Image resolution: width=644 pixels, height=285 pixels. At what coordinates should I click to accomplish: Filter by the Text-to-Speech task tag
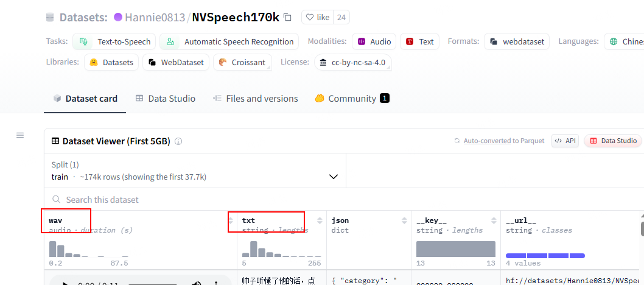tap(114, 41)
